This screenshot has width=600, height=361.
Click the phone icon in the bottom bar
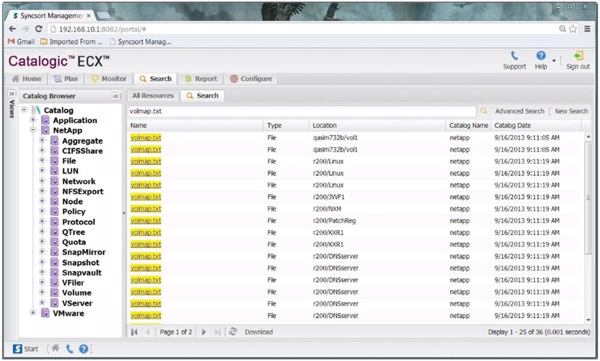click(x=69, y=349)
